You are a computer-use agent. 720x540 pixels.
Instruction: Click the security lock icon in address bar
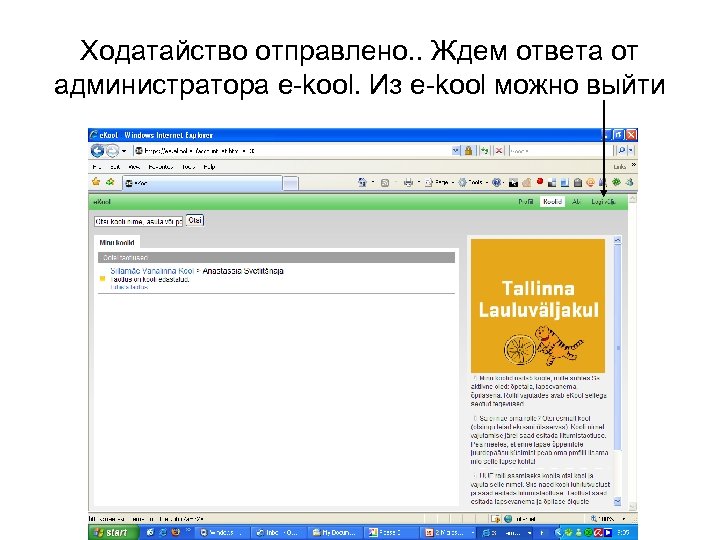click(x=468, y=151)
